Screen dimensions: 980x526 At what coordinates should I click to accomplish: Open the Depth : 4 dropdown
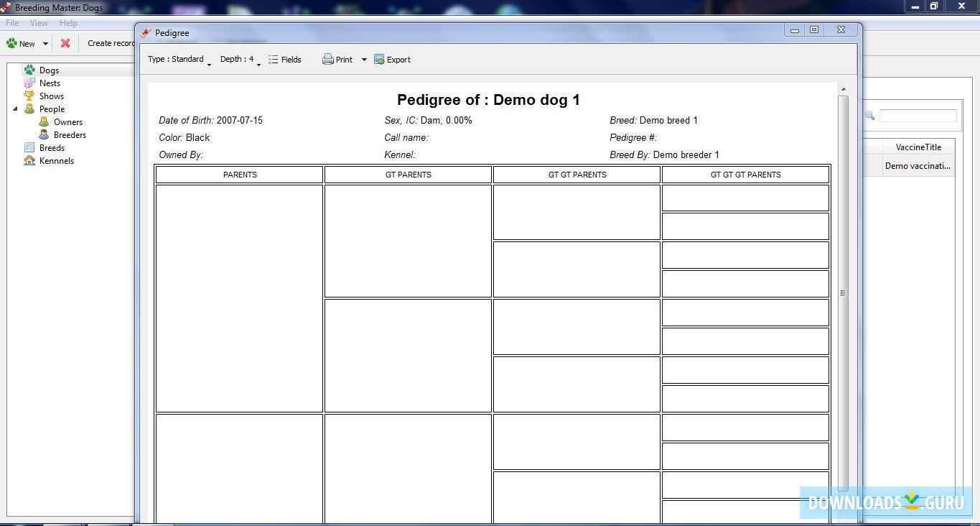[241, 60]
